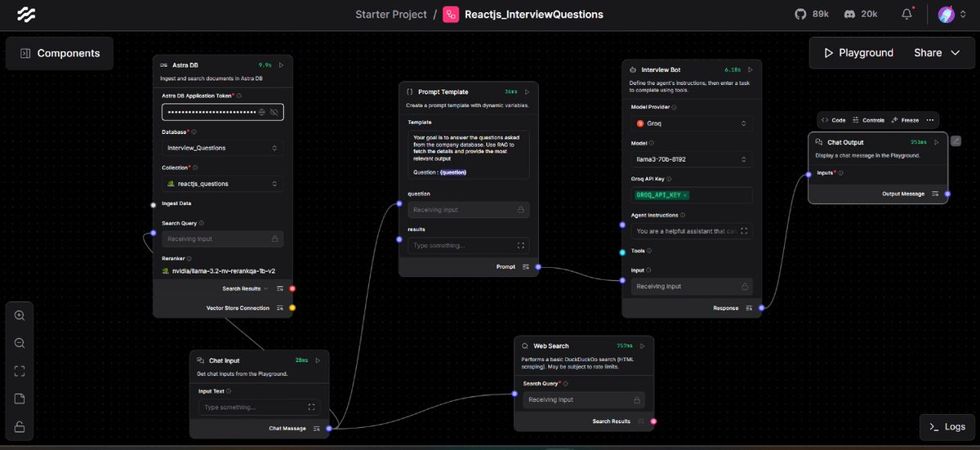Screen dimensions: 980x450
Task: Click the Tools input handle on Interview Bot
Action: [x=622, y=252]
